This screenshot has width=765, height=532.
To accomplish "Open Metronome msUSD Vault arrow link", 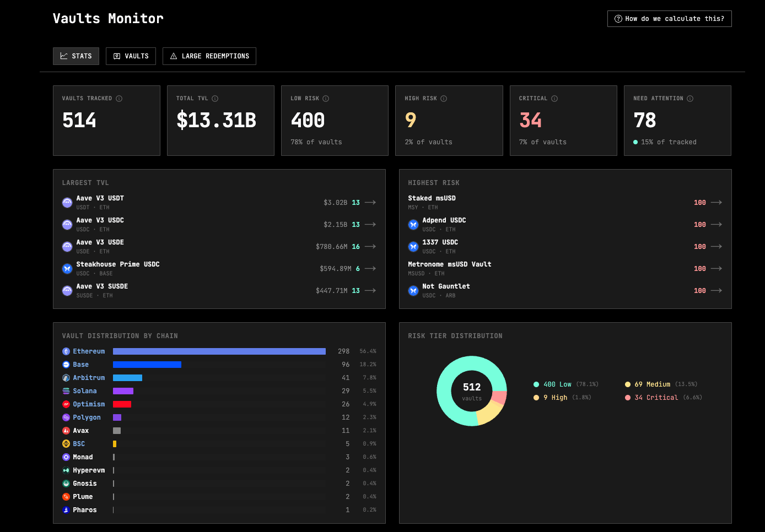I will pos(716,269).
